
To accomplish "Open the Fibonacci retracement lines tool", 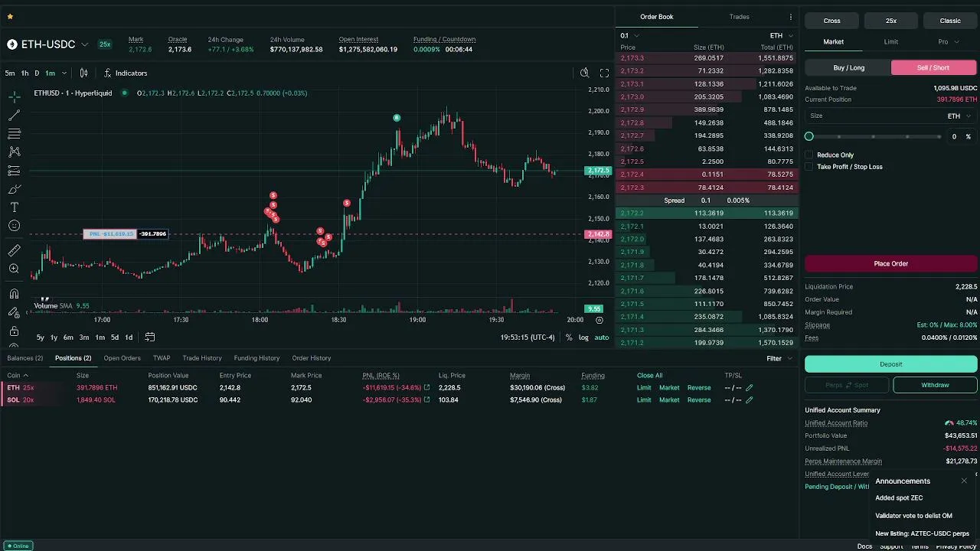I will (x=14, y=134).
